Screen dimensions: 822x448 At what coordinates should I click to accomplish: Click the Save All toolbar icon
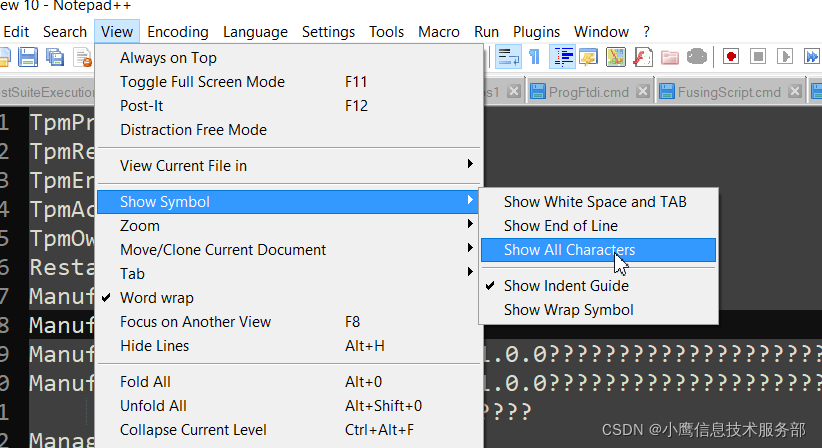(x=55, y=57)
